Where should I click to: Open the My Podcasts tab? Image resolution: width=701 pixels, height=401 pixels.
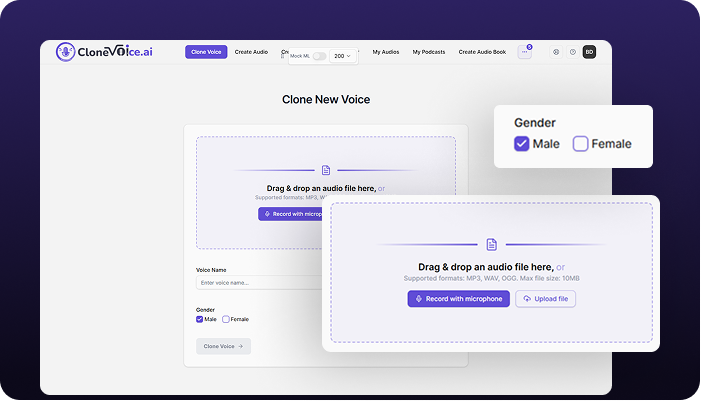pyautogui.click(x=429, y=52)
